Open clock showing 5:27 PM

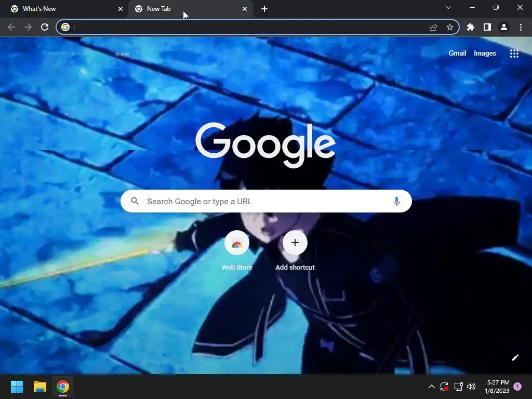click(x=497, y=387)
